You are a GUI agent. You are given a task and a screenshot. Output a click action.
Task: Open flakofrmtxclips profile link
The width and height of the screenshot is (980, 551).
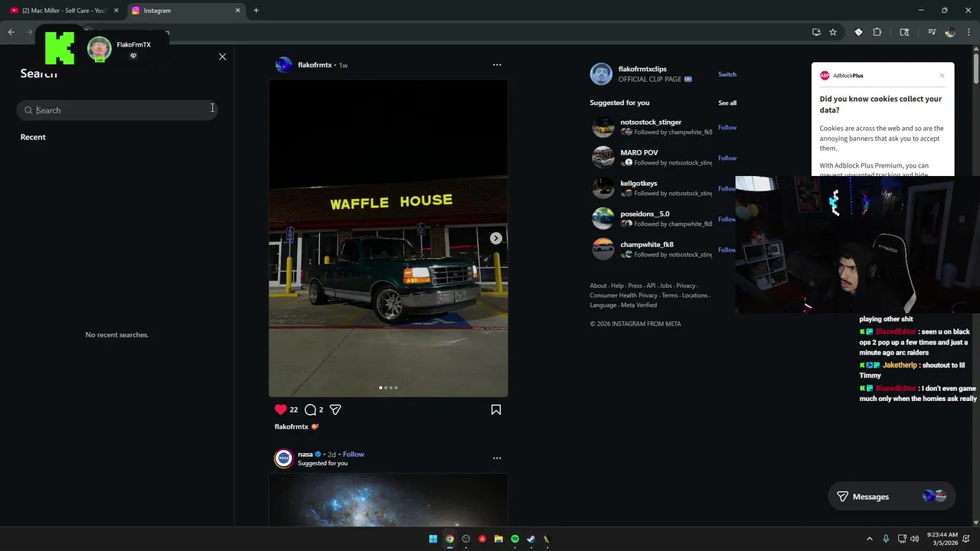(642, 70)
